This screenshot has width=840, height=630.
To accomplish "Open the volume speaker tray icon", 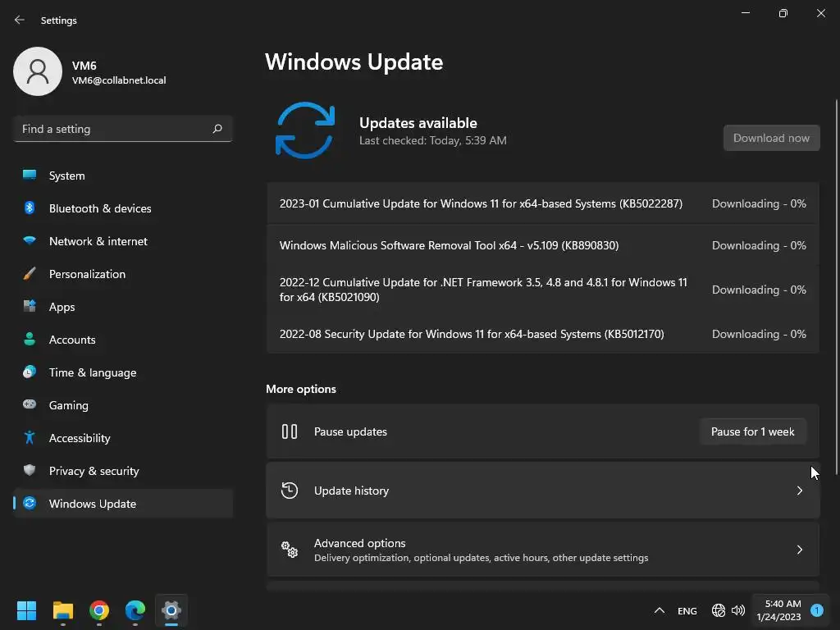I will (738, 610).
